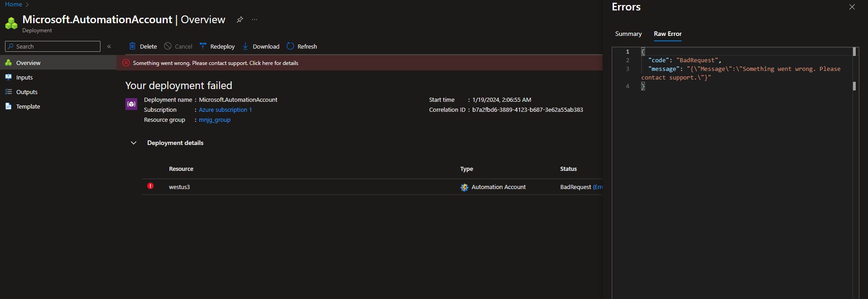Collapse the Deployment details section
This screenshot has width=868, height=299.
coord(134,143)
